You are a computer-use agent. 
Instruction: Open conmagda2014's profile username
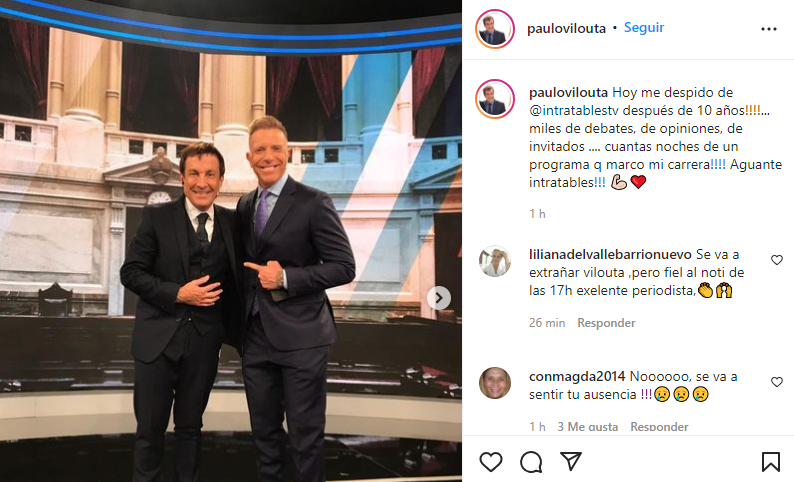pyautogui.click(x=577, y=376)
